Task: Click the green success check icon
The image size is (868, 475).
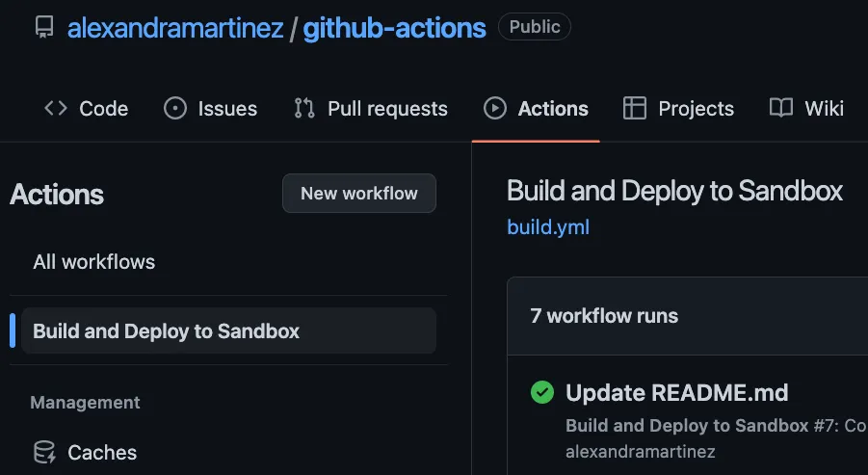Action: 542,392
